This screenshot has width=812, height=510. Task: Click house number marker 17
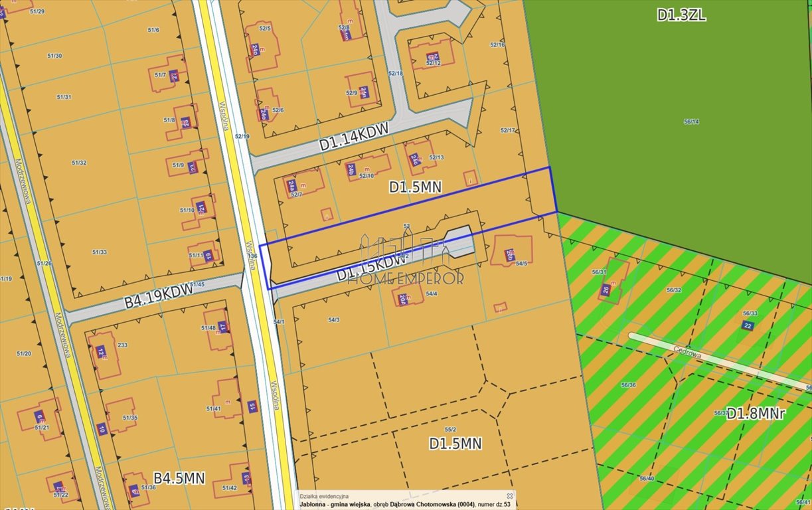[222, 326]
